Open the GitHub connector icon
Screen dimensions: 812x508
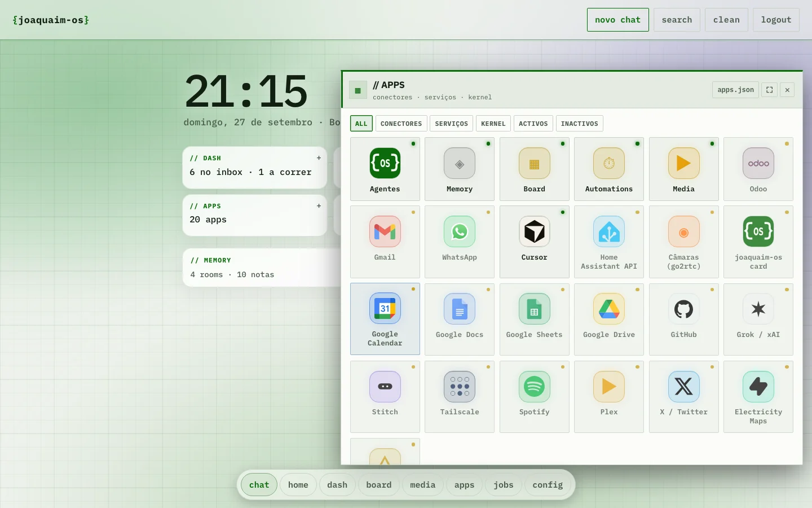coord(683,309)
